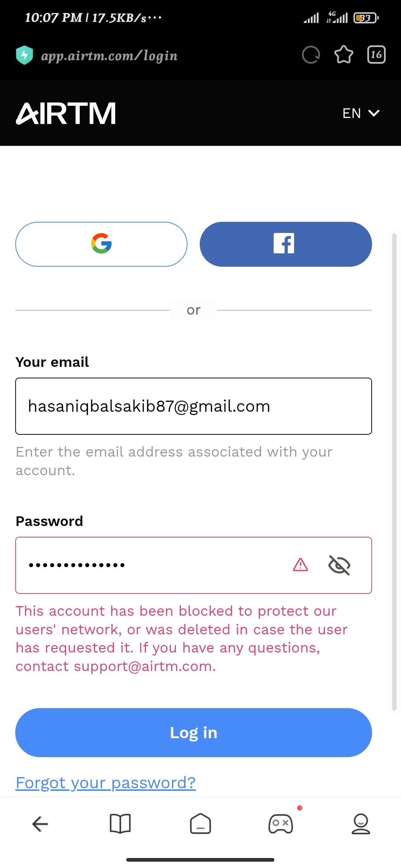Open the 16 tabs switcher
Viewport: 401px width, 868px height.
(376, 55)
